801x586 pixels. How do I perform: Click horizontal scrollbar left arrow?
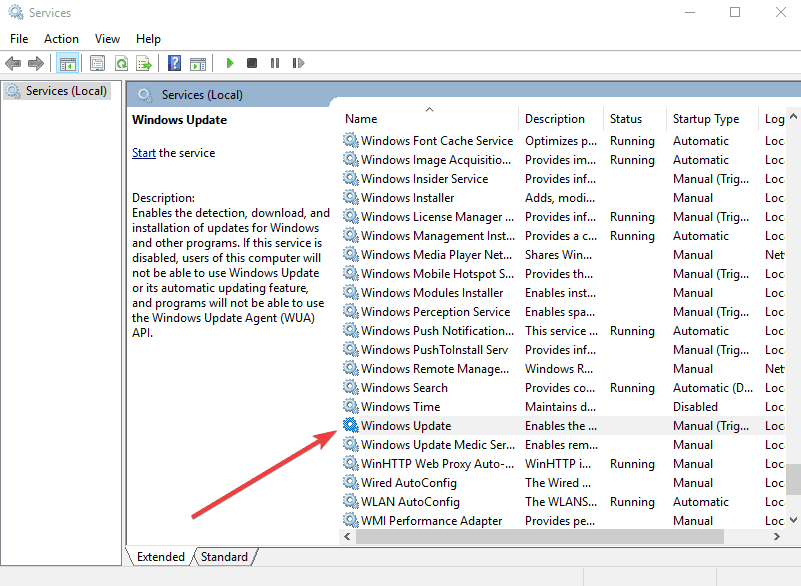[x=347, y=536]
